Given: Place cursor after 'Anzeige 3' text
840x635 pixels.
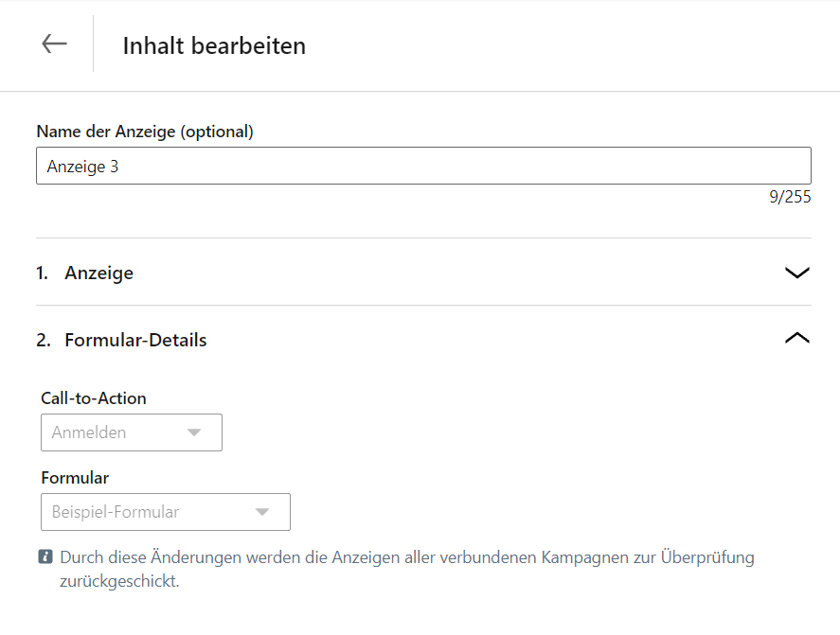Looking at the screenshot, I should [x=120, y=167].
